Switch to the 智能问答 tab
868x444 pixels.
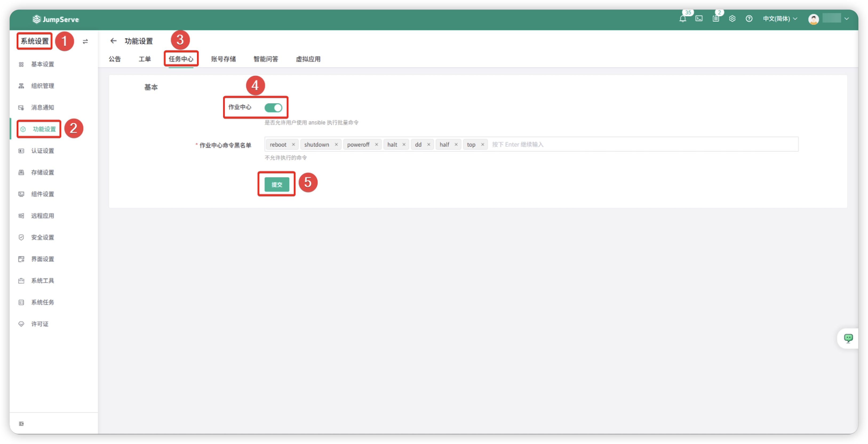click(x=265, y=59)
